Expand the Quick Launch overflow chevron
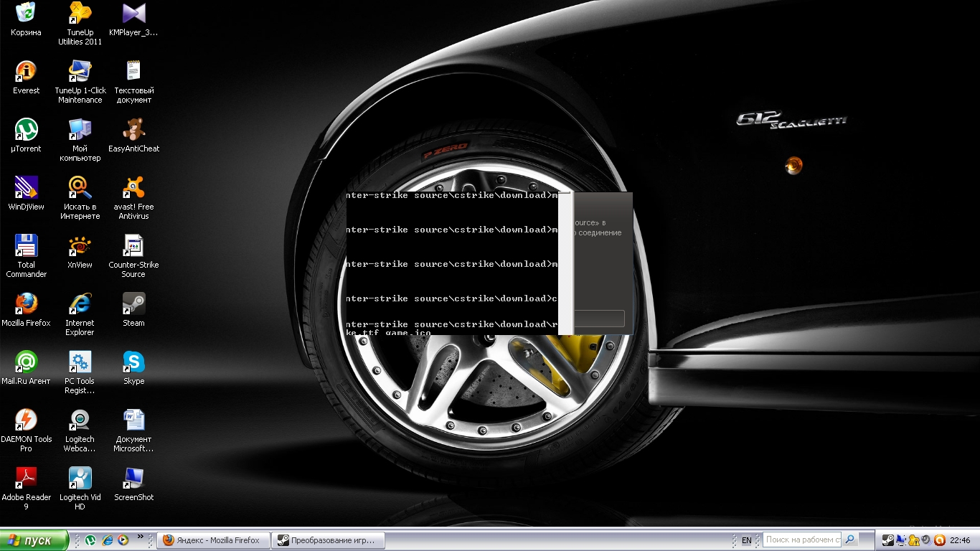 pyautogui.click(x=141, y=536)
